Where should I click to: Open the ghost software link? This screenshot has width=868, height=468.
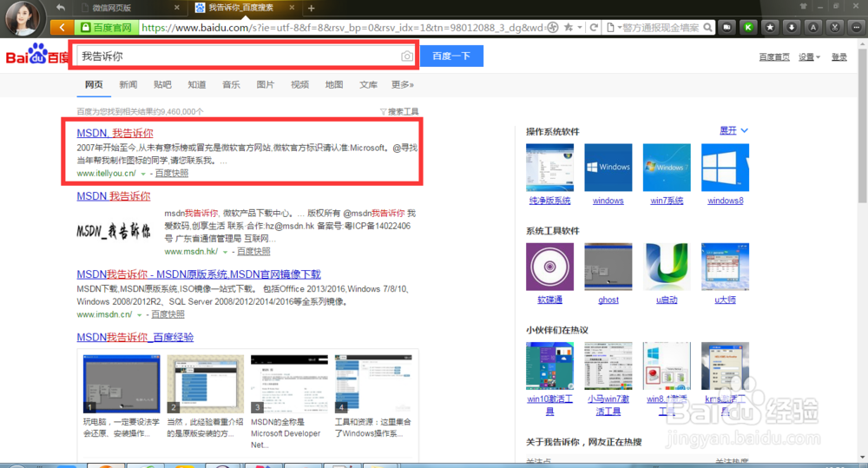608,300
